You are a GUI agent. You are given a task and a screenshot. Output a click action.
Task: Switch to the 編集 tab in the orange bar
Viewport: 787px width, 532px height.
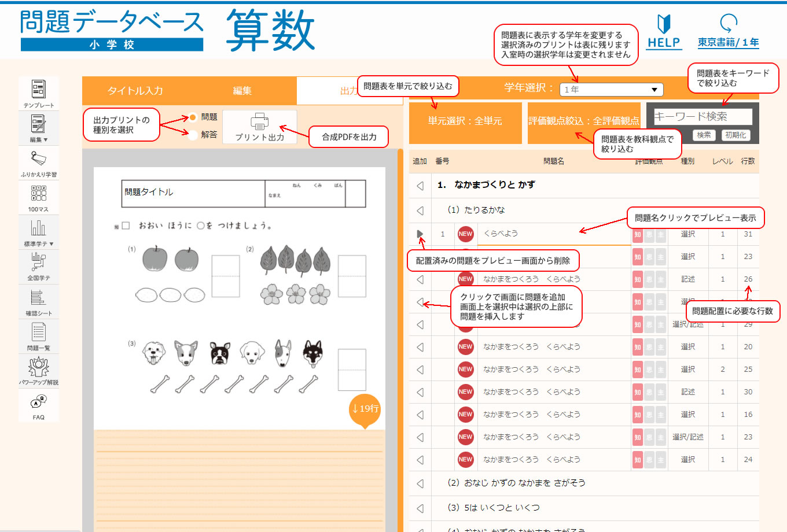coord(242,91)
